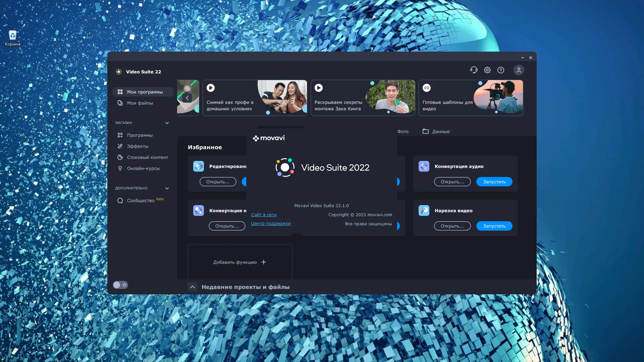Click Открыть under Редактирование
The image size is (644, 362).
[x=218, y=182]
